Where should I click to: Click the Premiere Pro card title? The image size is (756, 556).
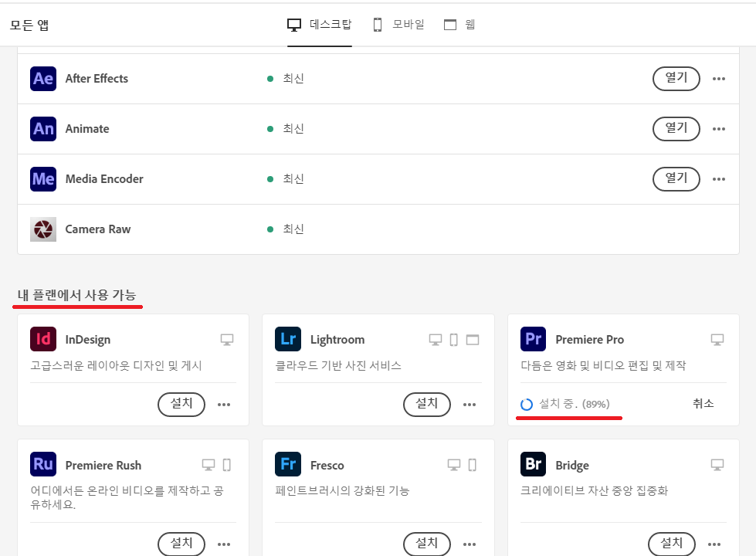(590, 340)
